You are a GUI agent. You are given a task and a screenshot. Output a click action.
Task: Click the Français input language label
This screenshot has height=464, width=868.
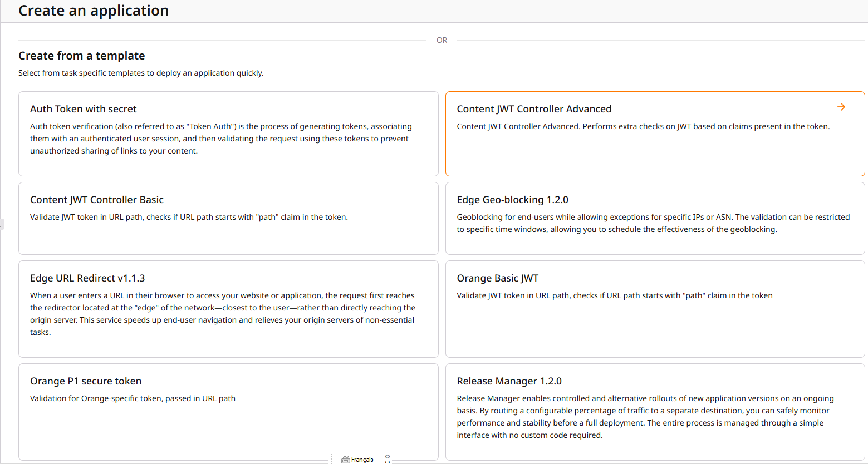tap(362, 460)
